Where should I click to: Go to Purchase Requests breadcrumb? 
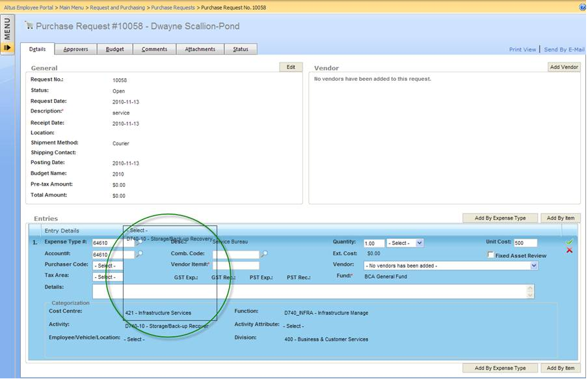173,8
